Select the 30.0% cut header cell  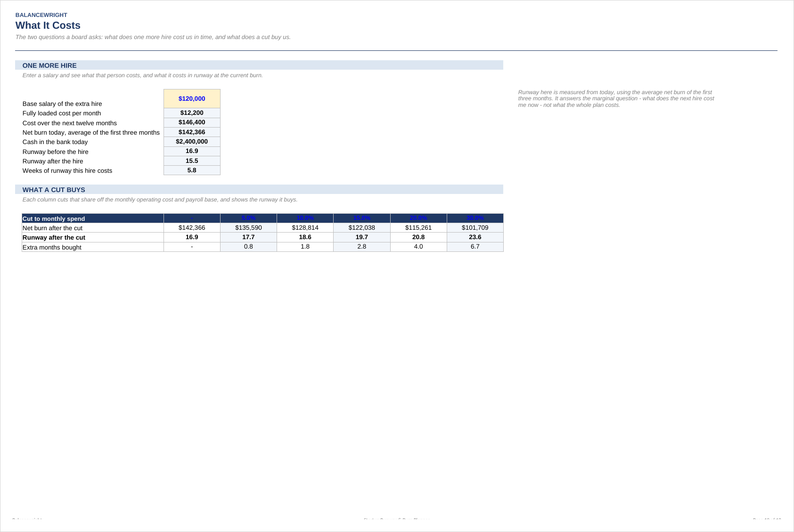pos(475,218)
